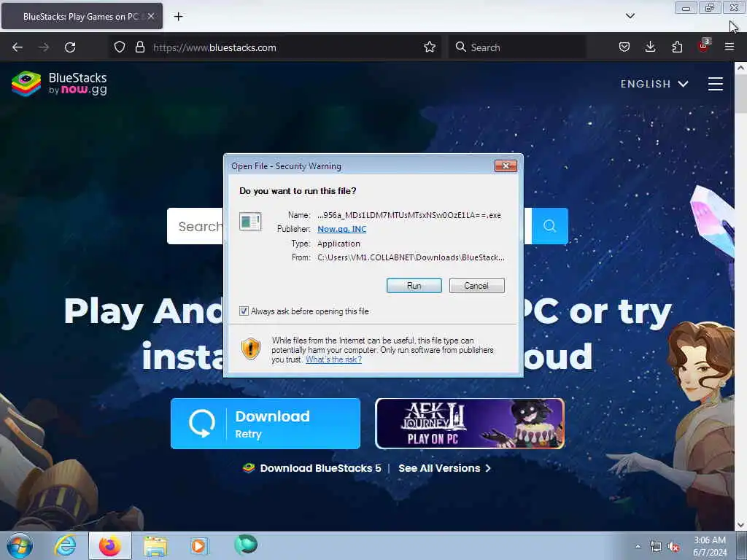
Task: Click the page scrollbar up arrow
Action: tap(740, 68)
